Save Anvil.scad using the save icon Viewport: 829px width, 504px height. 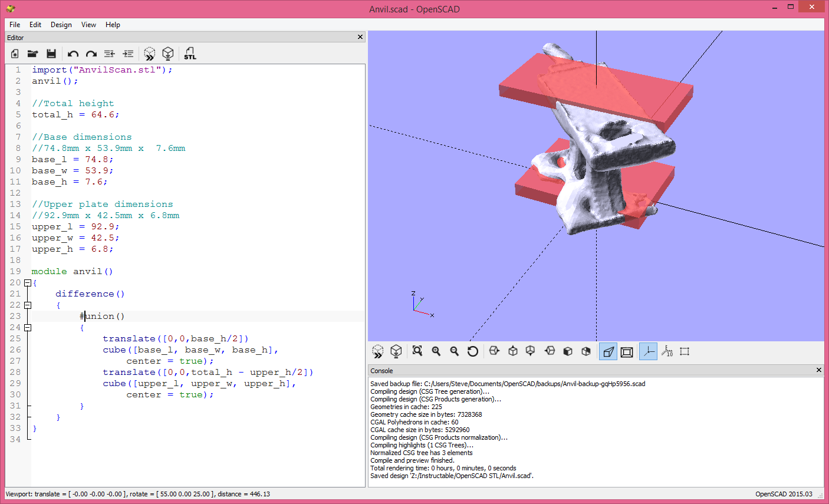point(51,54)
